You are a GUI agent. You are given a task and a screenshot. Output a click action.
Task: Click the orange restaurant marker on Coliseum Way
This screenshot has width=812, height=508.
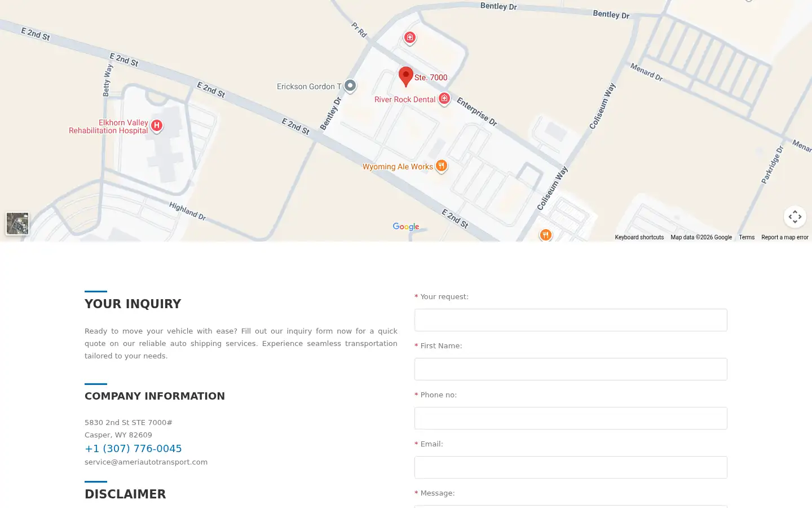point(545,235)
